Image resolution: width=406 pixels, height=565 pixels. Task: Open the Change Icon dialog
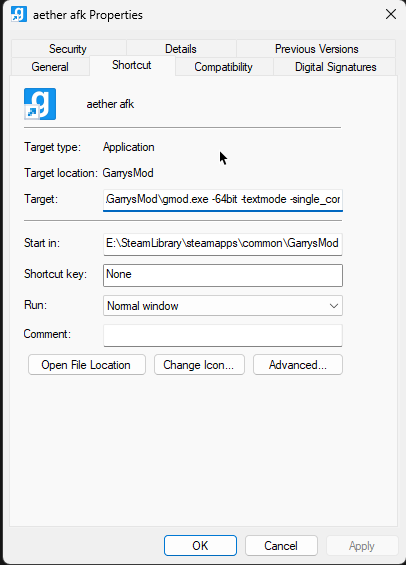[199, 365]
